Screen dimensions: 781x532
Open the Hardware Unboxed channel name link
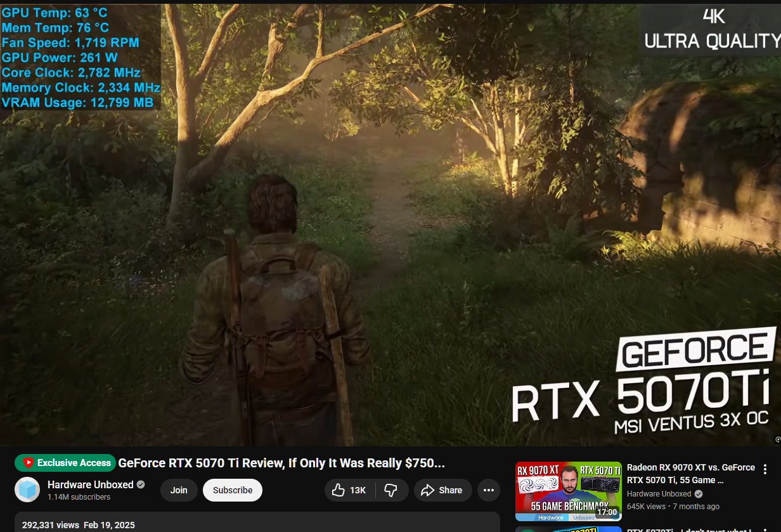pos(91,484)
